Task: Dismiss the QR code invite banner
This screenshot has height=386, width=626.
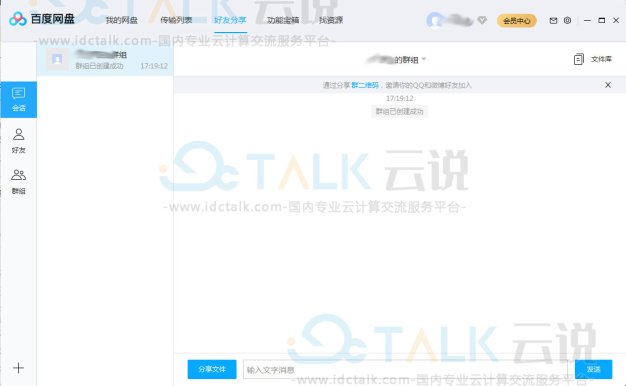Action: [x=608, y=85]
